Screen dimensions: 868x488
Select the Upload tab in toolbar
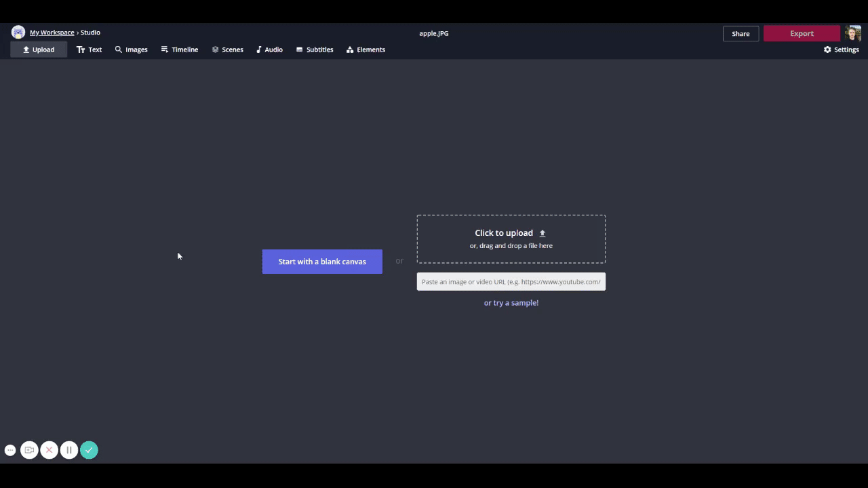tap(39, 49)
